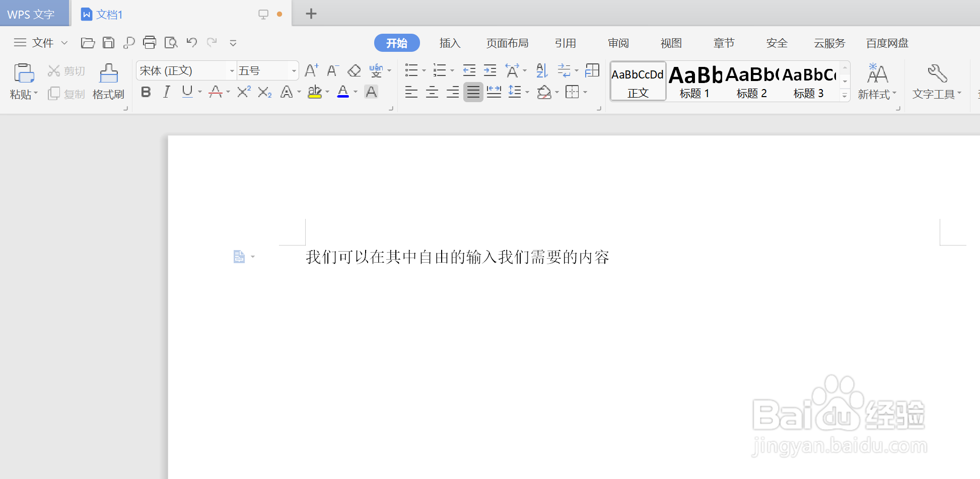980x479 pixels.
Task: Toggle justified alignment
Action: (473, 92)
